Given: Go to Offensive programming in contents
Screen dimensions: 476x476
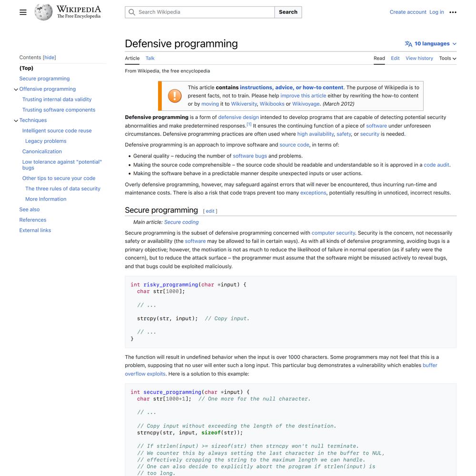Looking at the screenshot, I should [x=47, y=89].
